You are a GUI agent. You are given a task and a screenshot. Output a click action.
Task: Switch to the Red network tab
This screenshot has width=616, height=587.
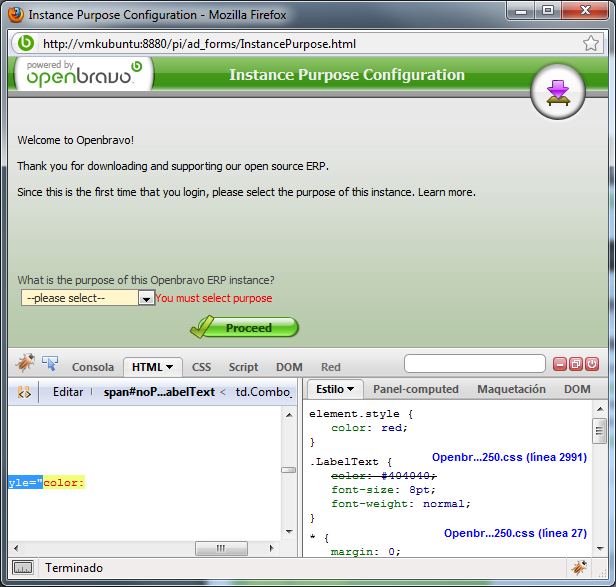(330, 367)
